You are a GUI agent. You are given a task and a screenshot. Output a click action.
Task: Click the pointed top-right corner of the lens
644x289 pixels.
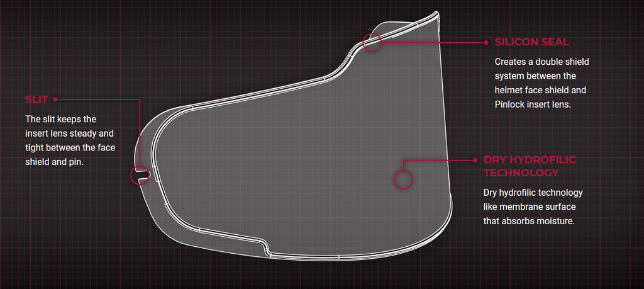point(437,14)
